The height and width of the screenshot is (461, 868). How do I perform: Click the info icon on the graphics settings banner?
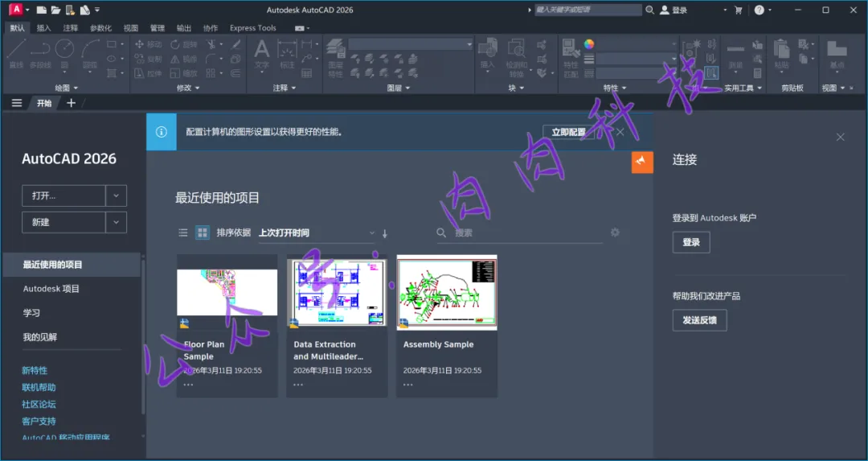[x=161, y=132]
